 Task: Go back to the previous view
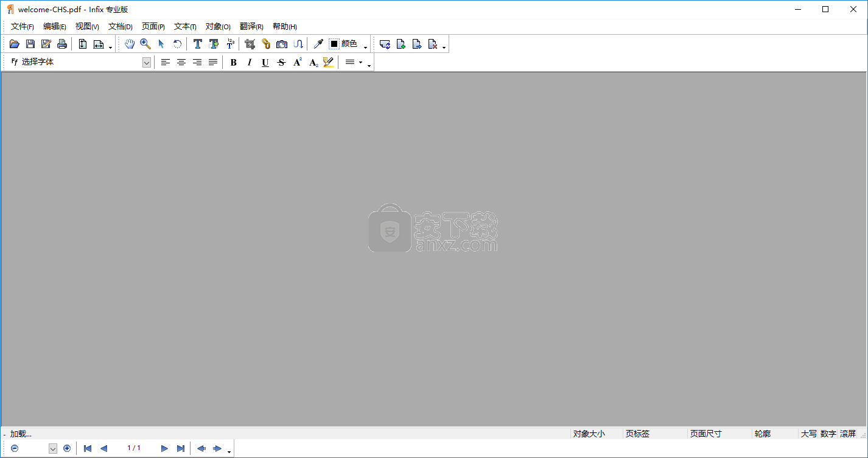201,448
